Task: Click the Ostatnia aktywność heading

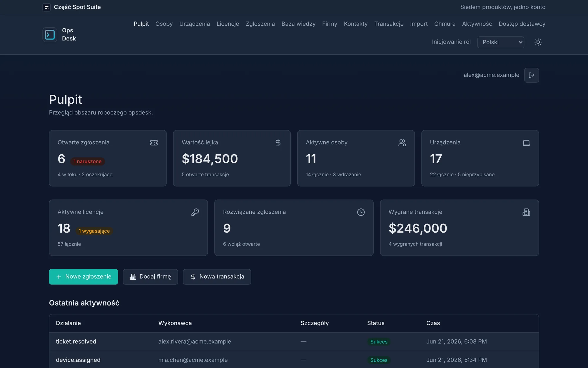Action: pos(84,303)
